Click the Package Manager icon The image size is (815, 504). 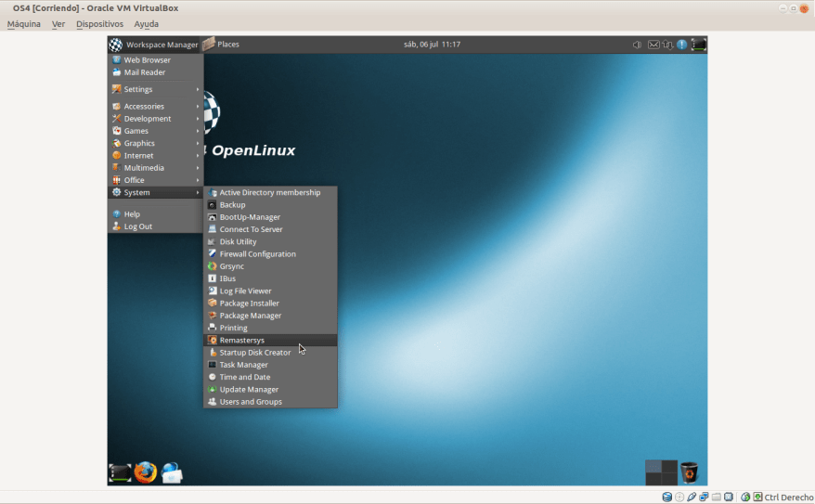[212, 316]
